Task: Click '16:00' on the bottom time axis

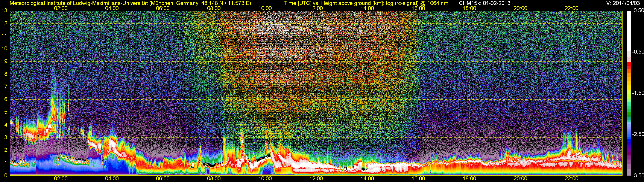Action: tap(418, 179)
